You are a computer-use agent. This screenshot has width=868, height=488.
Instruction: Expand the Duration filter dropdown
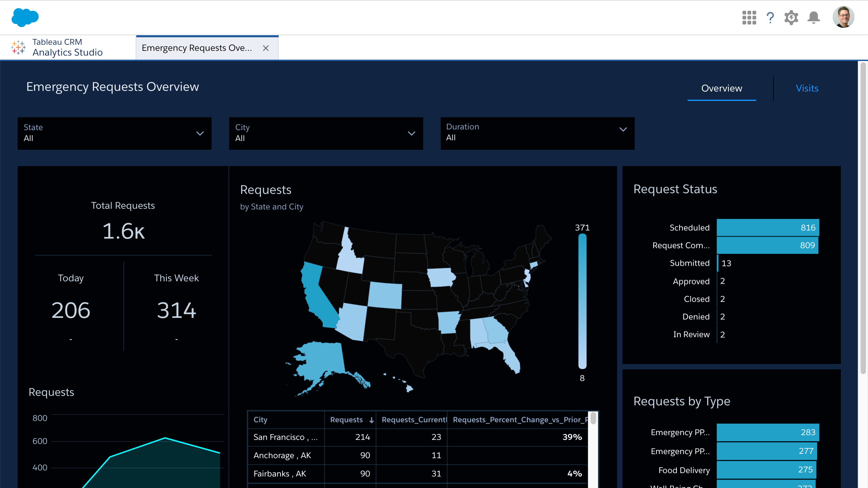(x=623, y=129)
